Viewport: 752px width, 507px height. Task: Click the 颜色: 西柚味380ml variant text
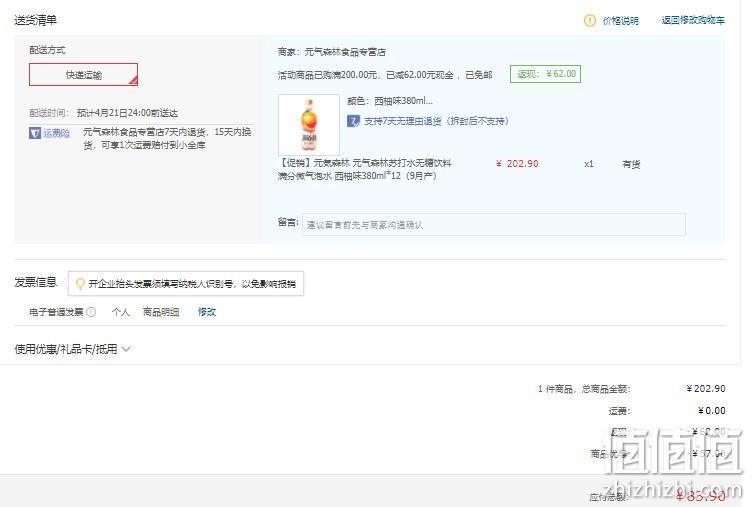click(x=390, y=101)
